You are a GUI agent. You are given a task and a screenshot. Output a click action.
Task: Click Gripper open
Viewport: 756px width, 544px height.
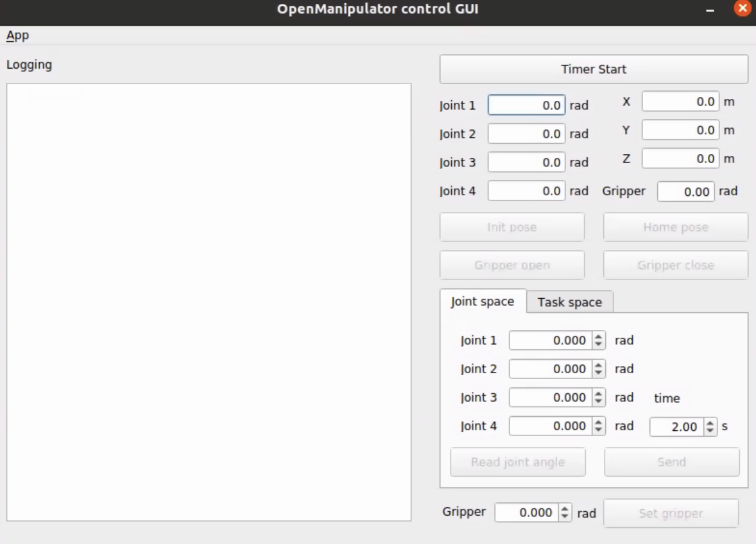click(x=511, y=265)
